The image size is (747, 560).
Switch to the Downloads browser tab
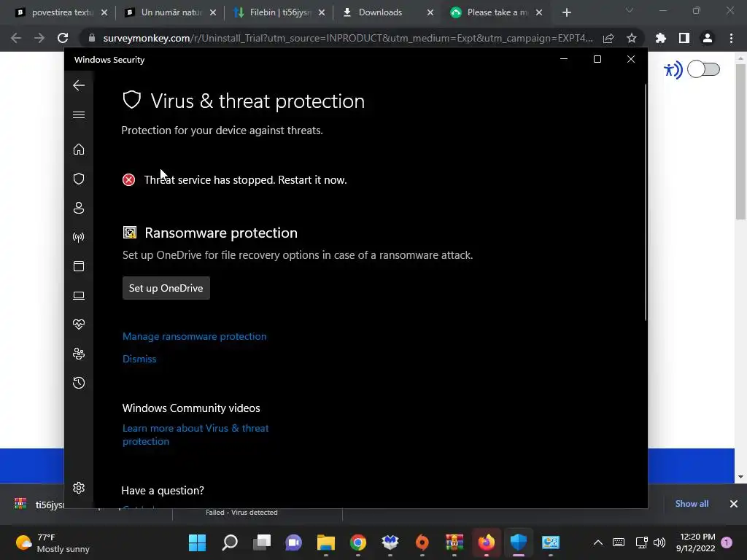click(x=388, y=12)
